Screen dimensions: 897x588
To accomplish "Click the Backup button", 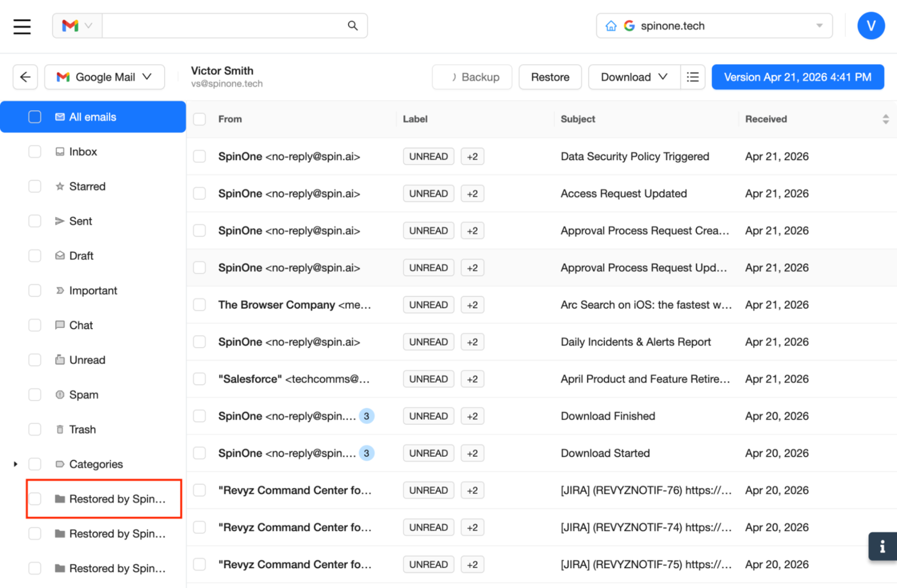I will coord(472,77).
